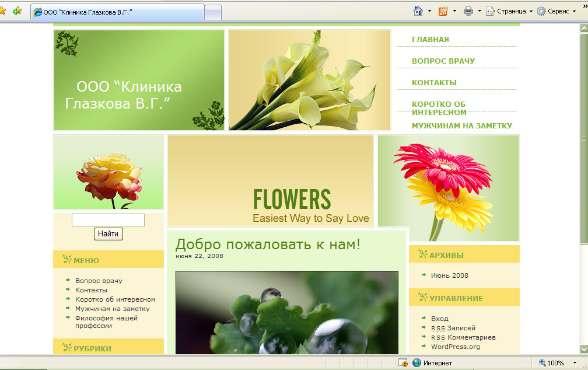Screen dimensions: 588x370
Task: Click the Интернет globe icon in status bar
Action: tap(416, 363)
